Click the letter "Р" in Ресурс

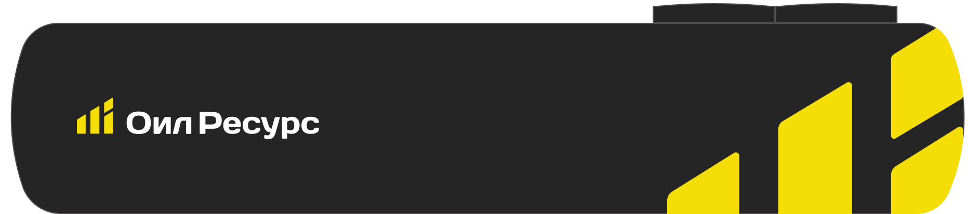(x=211, y=123)
